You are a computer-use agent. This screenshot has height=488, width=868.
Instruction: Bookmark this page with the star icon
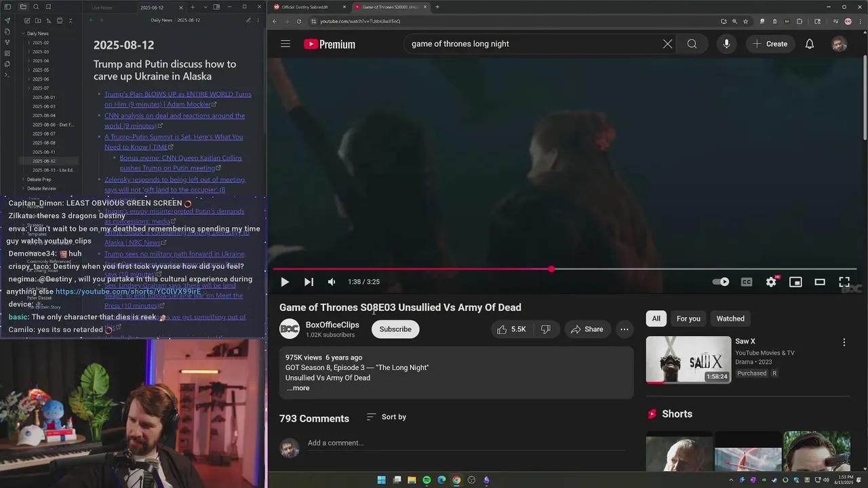tap(745, 21)
